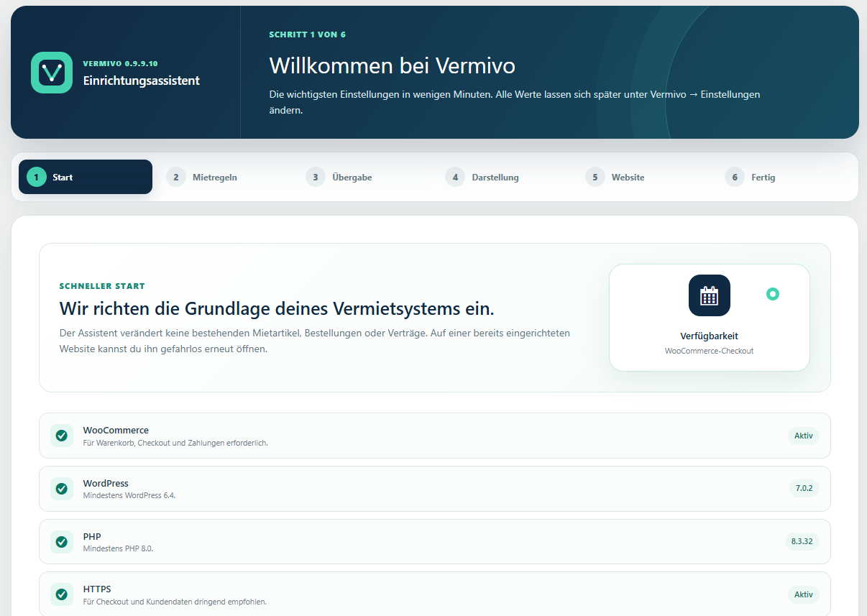Click the PHP row title
This screenshot has height=616, width=867.
click(x=92, y=537)
